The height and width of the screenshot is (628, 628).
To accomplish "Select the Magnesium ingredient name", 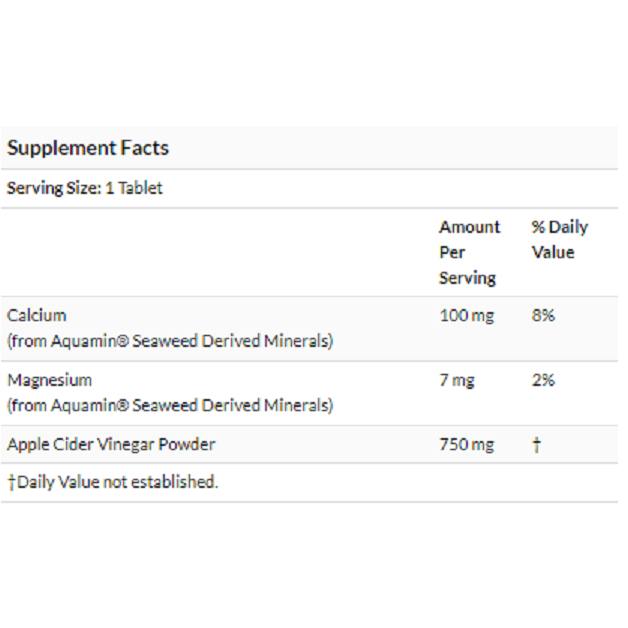I will (49, 380).
